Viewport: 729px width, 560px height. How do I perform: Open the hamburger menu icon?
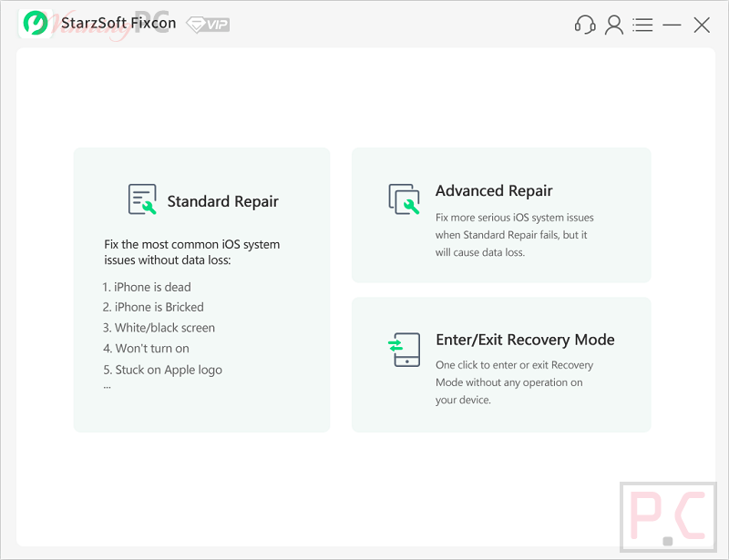click(642, 25)
